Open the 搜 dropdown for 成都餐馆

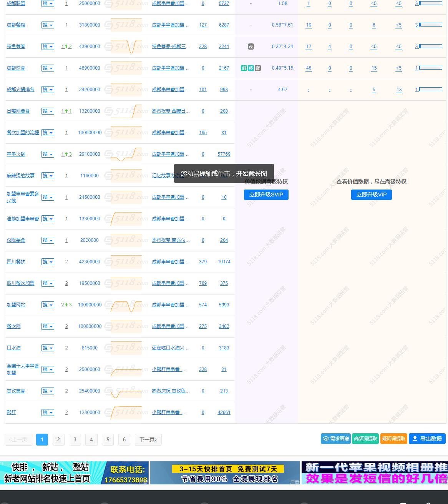tap(48, 25)
